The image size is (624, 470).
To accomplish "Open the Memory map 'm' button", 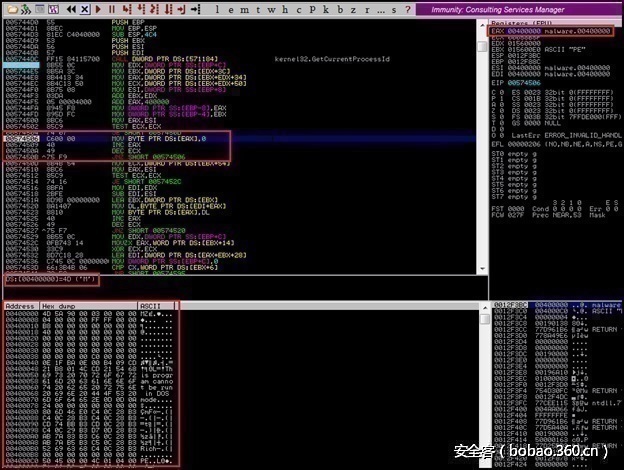I will point(242,8).
